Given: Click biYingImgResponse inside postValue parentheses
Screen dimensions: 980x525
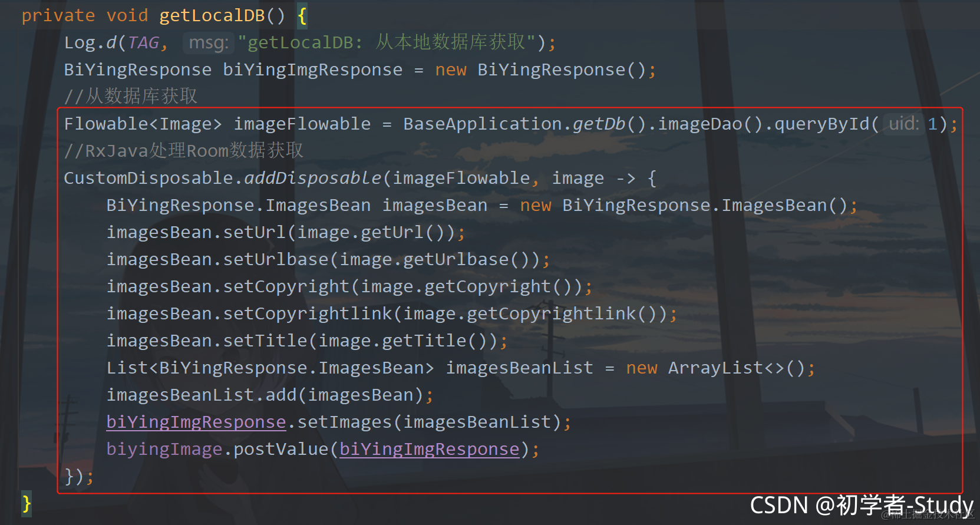Looking at the screenshot, I should tap(430, 449).
